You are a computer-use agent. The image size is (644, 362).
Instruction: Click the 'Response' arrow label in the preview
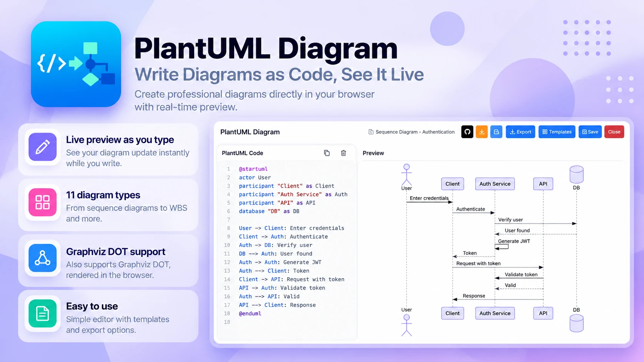pos(474,296)
